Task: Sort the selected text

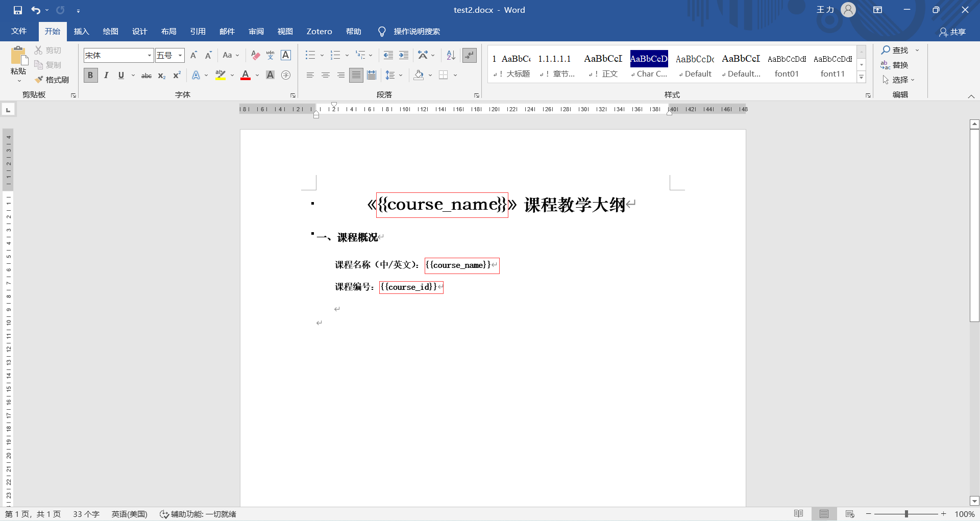Action: 451,55
